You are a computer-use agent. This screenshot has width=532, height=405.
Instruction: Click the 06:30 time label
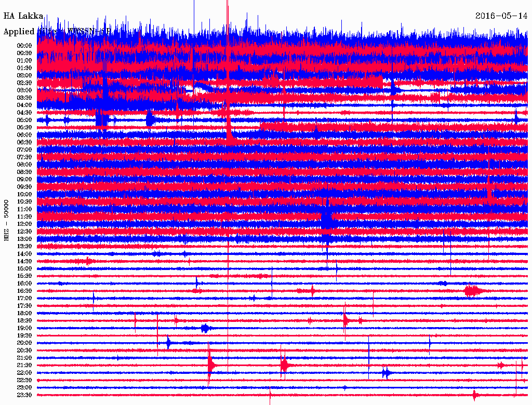pyautogui.click(x=24, y=142)
